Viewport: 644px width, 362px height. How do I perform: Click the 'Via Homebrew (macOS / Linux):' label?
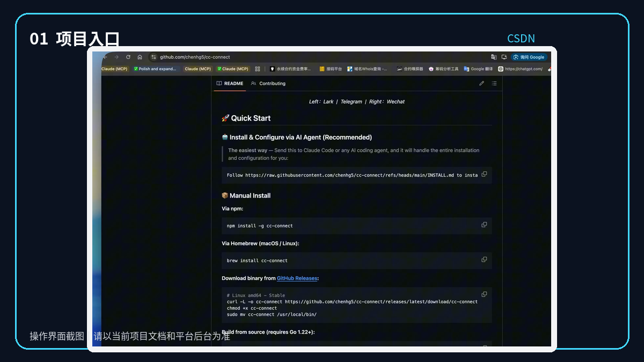[x=260, y=243]
